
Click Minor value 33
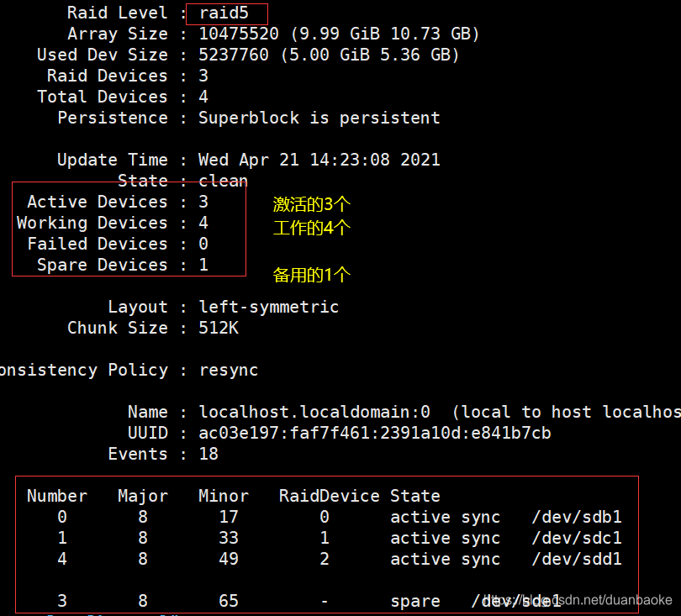tap(229, 539)
